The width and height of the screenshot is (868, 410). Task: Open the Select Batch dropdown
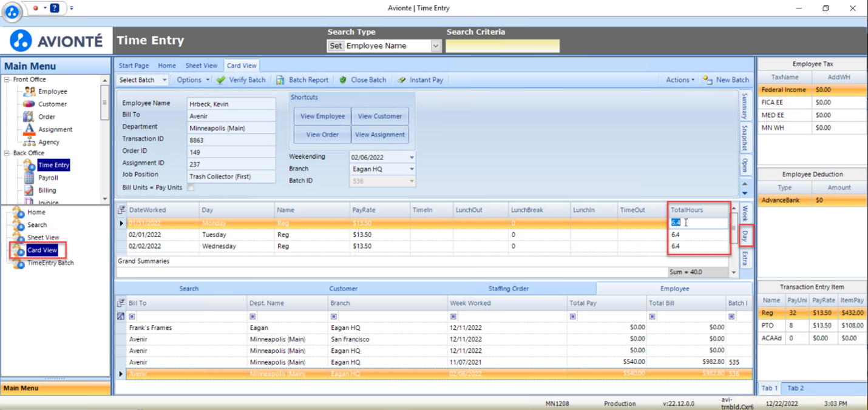[x=164, y=80]
